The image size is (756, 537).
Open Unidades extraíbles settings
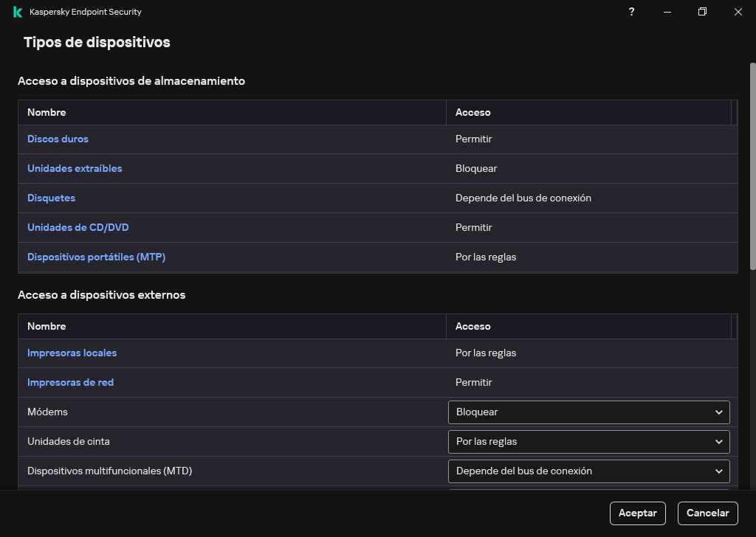click(x=75, y=168)
